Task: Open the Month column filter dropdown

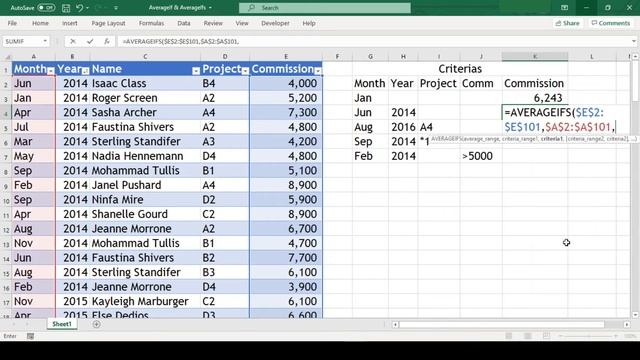Action: [x=51, y=71]
